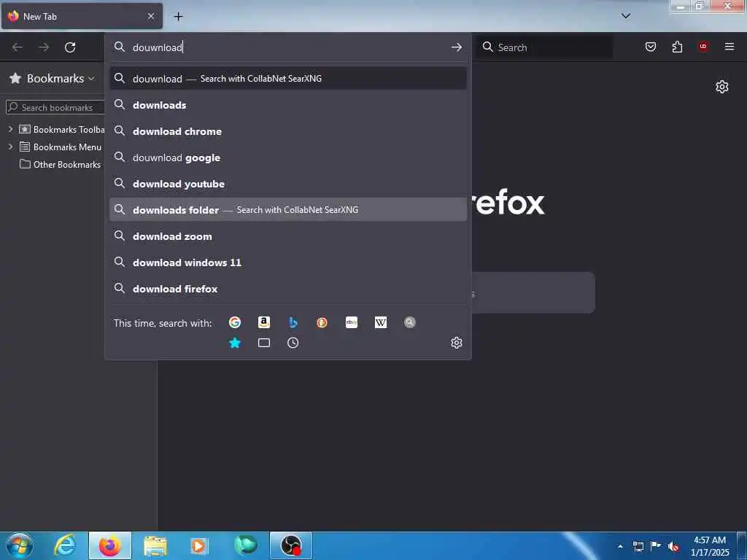This screenshot has width=747, height=560.
Task: Show hidden system tray icons
Action: click(620, 546)
